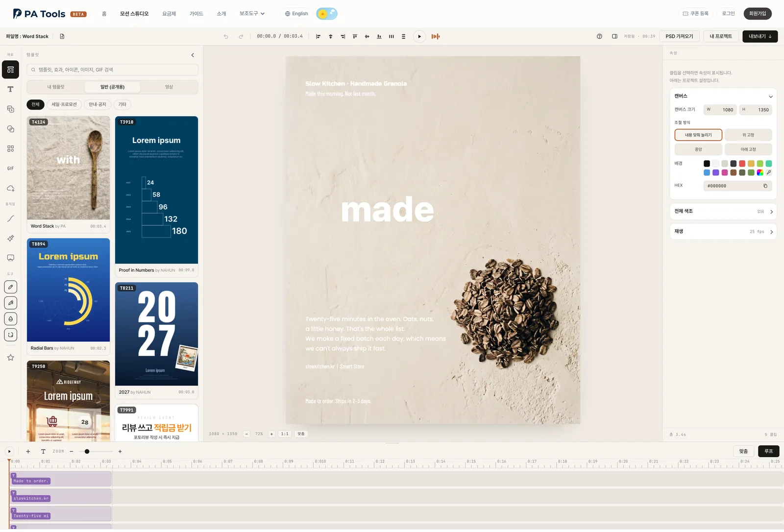Click the 'PSD 가져오기' button
The width and height of the screenshot is (784, 532).
coord(679,36)
